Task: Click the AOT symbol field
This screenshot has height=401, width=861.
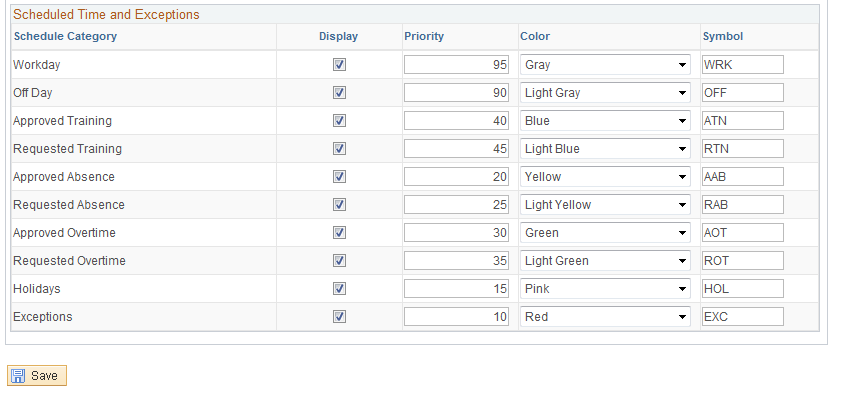Action: pyautogui.click(x=742, y=233)
